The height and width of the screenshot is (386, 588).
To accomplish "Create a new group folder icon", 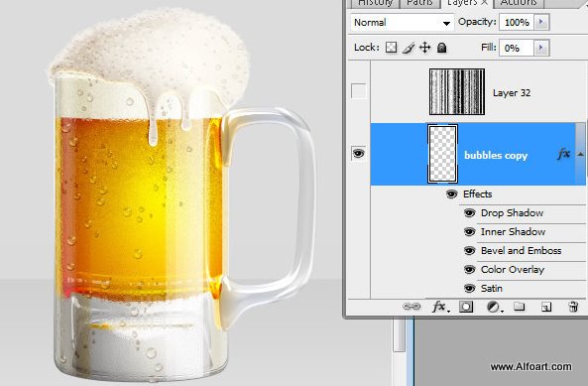I will [520, 307].
